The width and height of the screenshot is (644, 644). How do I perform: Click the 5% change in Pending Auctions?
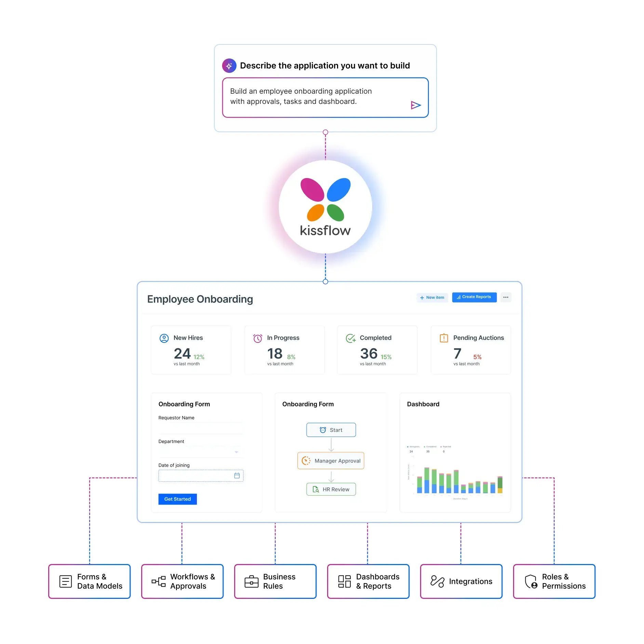coord(478,357)
